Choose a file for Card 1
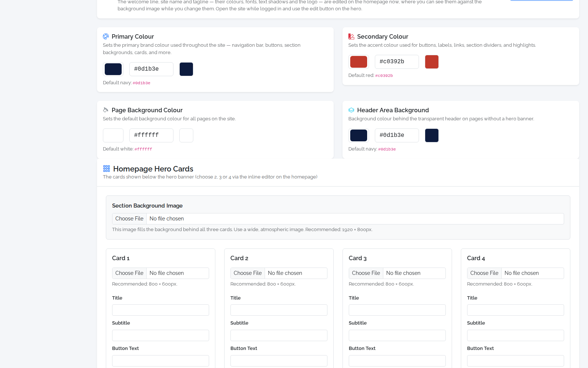 (x=129, y=273)
